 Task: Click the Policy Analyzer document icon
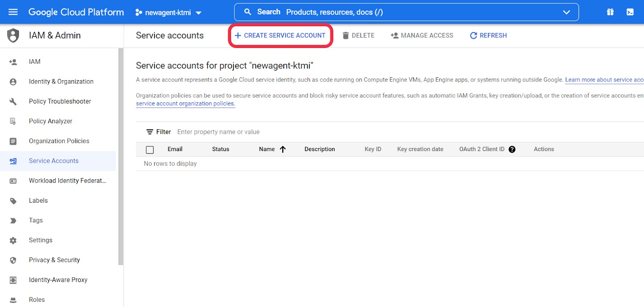(13, 121)
